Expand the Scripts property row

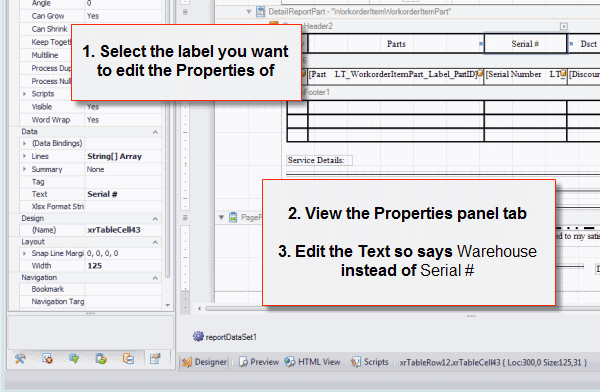coord(24,94)
